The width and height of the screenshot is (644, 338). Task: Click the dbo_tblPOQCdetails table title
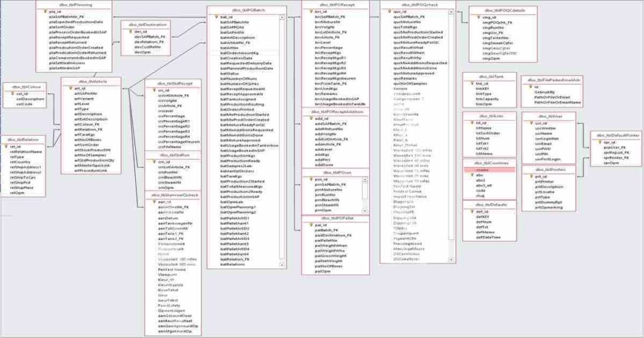[x=503, y=10]
